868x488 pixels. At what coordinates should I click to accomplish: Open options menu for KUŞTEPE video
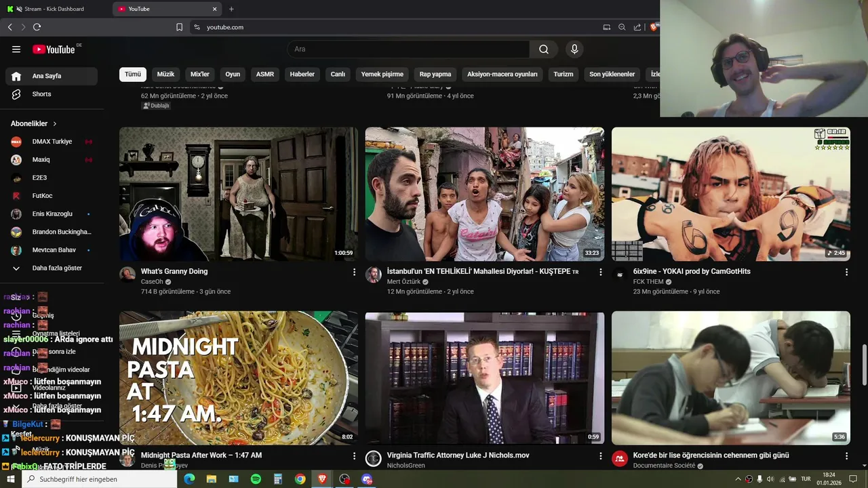[x=600, y=272]
